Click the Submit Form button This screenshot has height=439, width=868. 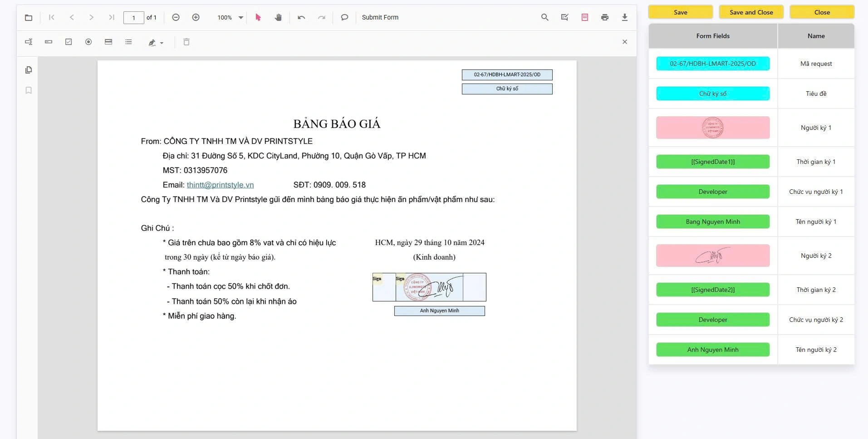tap(380, 17)
